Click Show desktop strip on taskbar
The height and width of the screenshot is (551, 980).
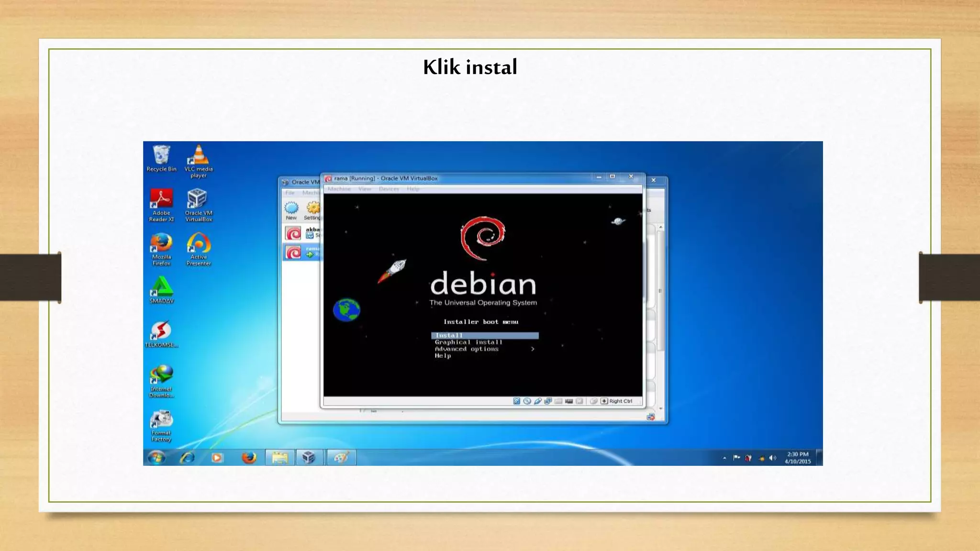[x=819, y=458]
